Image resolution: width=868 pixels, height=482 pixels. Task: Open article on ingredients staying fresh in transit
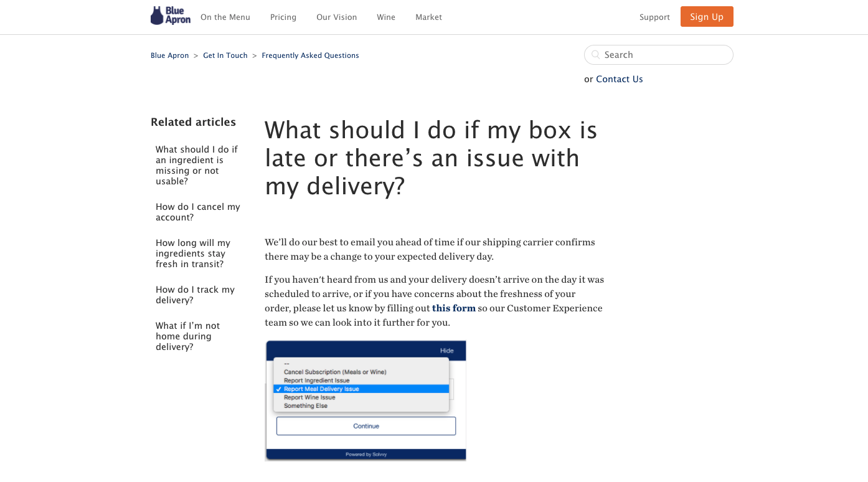pyautogui.click(x=193, y=253)
